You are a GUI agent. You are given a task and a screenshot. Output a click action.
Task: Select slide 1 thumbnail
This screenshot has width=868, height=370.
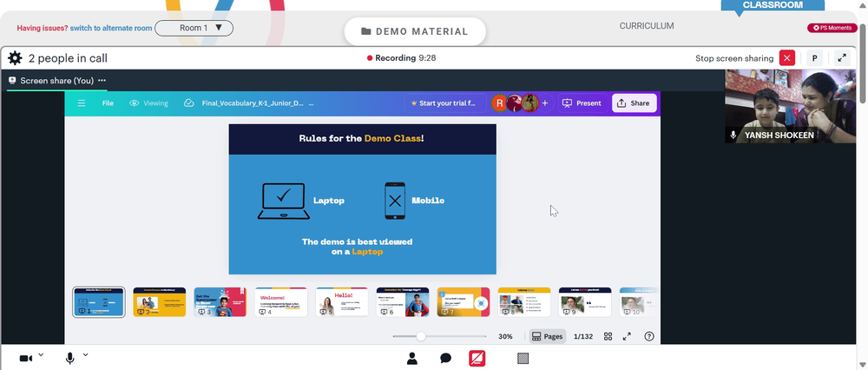(99, 302)
